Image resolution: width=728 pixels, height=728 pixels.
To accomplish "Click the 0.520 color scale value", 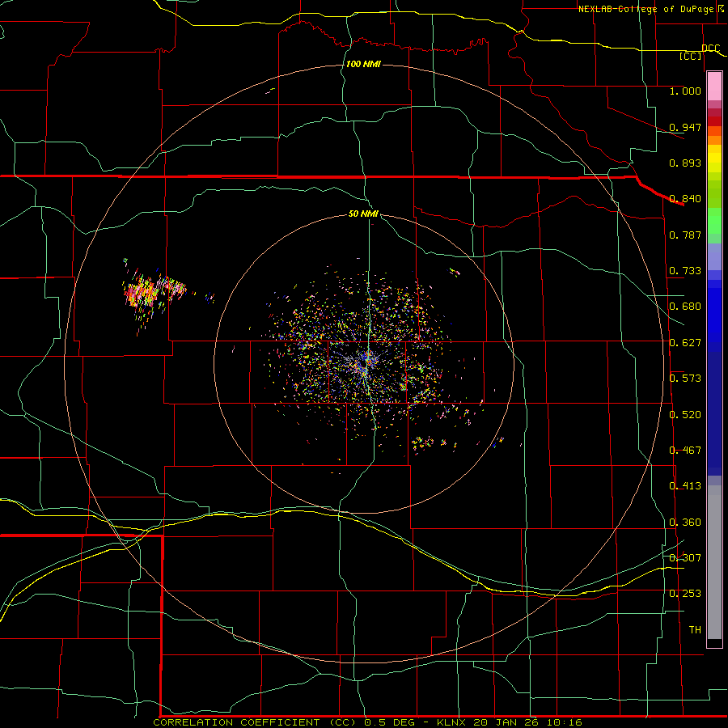I will click(x=685, y=415).
